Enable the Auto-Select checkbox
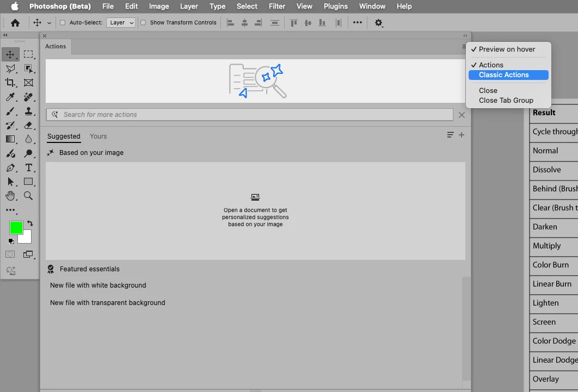Screen dimensions: 578x392 [63, 22]
